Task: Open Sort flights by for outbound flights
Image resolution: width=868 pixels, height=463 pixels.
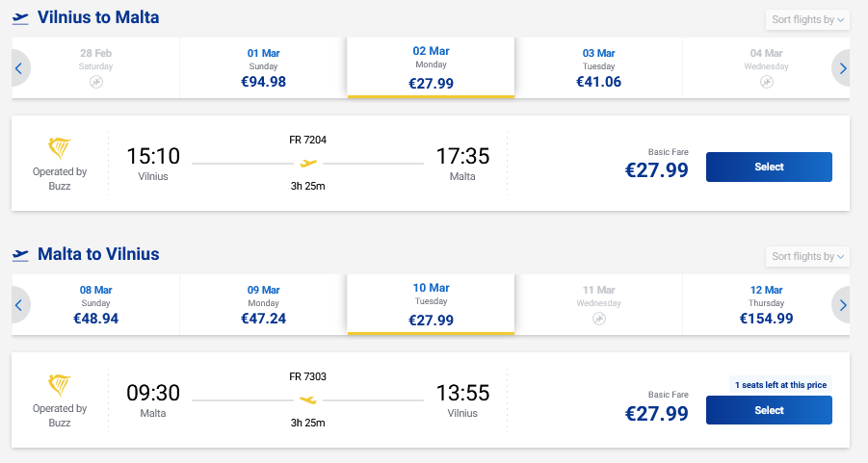Action: pos(807,19)
